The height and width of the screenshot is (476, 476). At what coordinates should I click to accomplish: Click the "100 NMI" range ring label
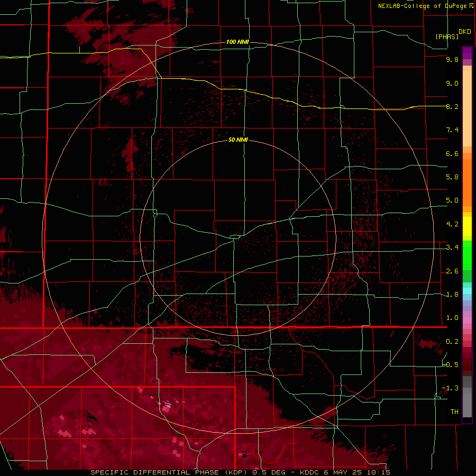[x=237, y=42]
